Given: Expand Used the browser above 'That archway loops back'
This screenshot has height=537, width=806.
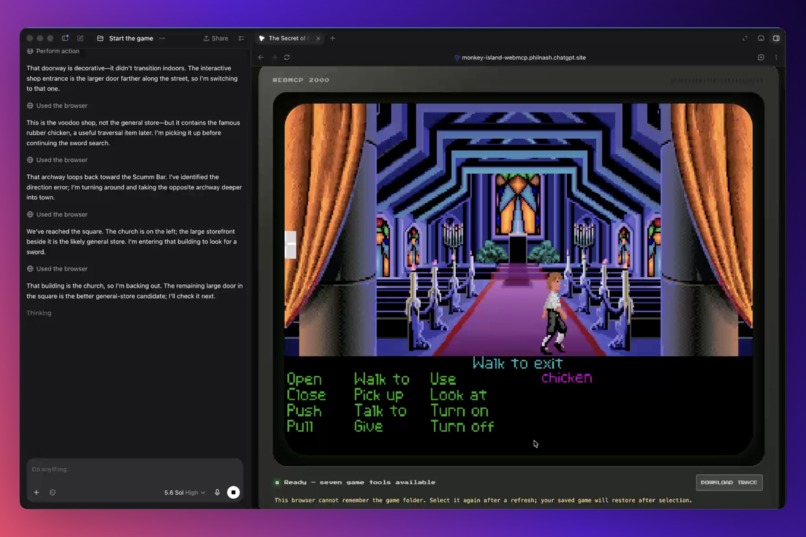Looking at the screenshot, I should click(57, 160).
